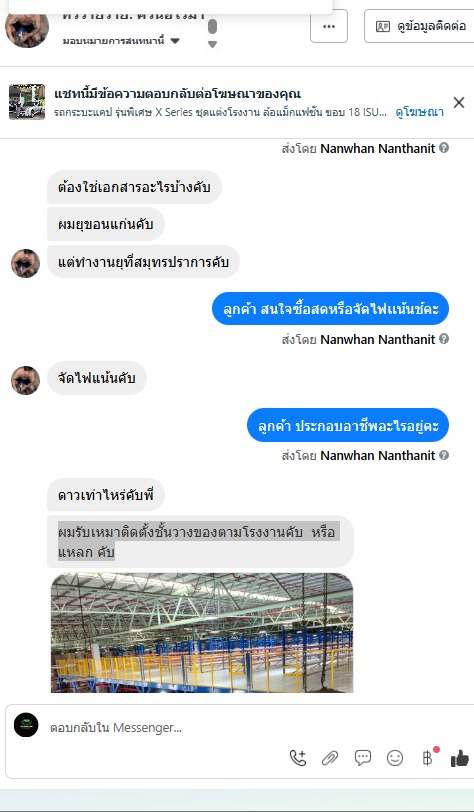Image resolution: width=474 pixels, height=812 pixels.
Task: Click the ad thumbnail image in banner
Action: point(27,102)
